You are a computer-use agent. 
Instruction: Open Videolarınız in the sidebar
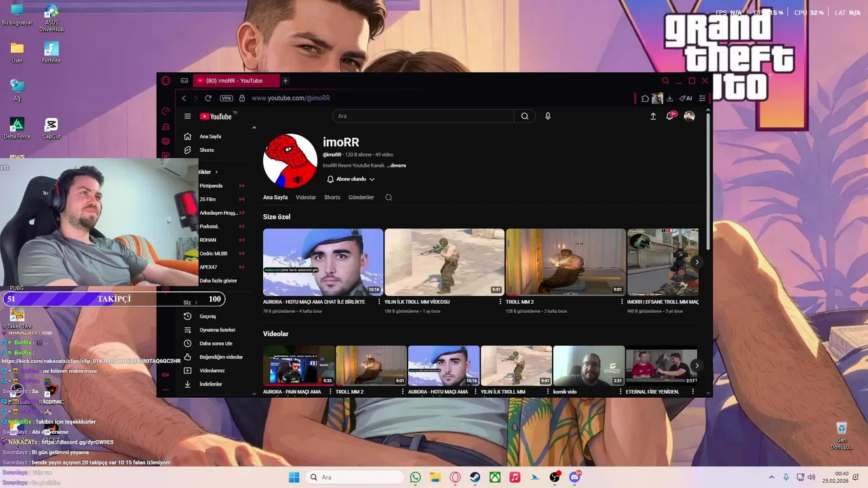(214, 371)
